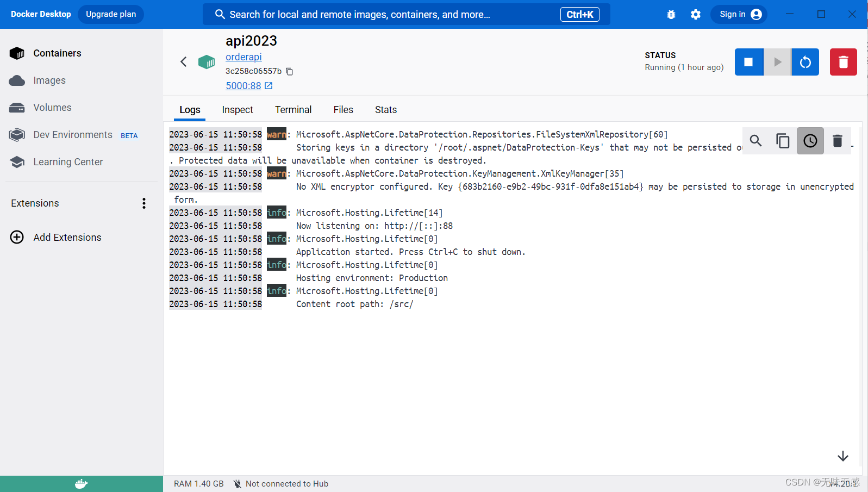Click RAM 1.40 GB status text

(199, 484)
